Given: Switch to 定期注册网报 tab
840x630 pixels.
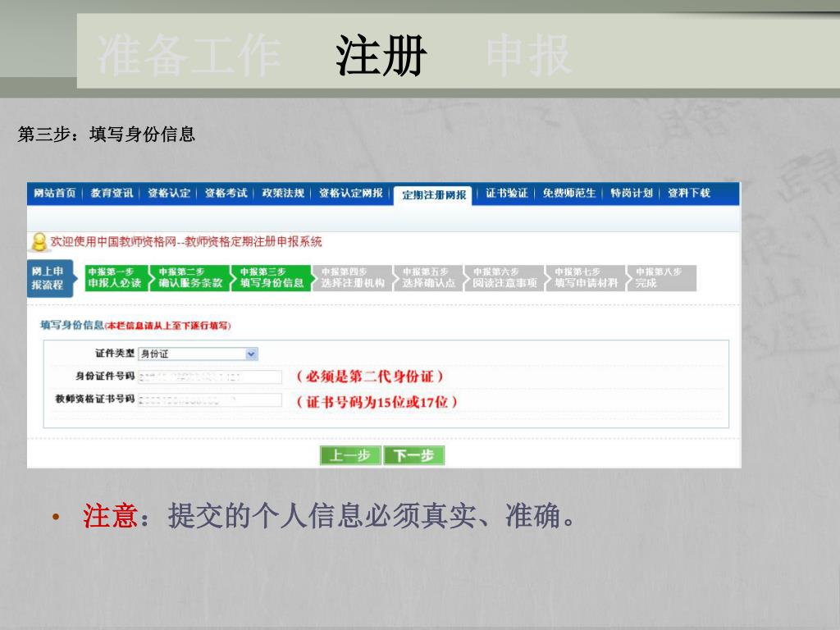Looking at the screenshot, I should (433, 195).
